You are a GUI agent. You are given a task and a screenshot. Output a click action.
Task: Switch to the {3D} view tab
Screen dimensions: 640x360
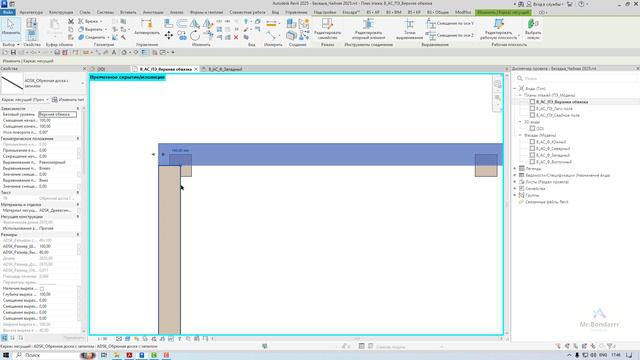pos(101,69)
